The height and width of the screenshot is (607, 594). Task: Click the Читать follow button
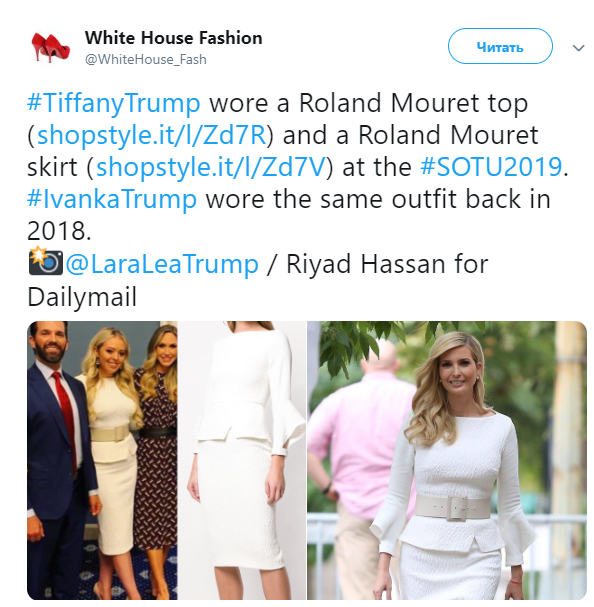pyautogui.click(x=500, y=46)
